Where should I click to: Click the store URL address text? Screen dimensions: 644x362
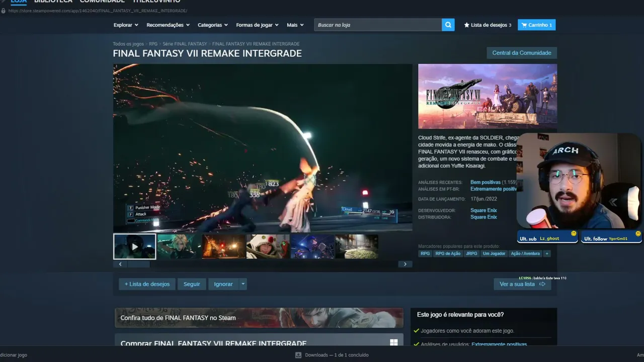[x=98, y=11]
